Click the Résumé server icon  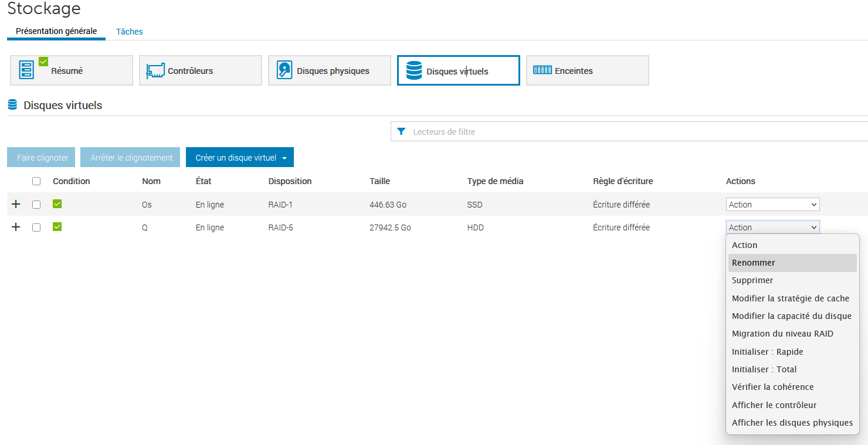pos(26,70)
